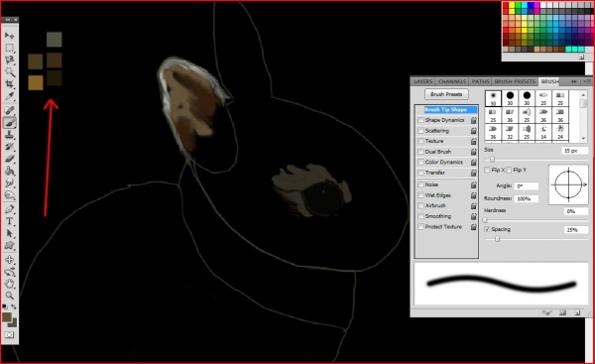
Task: Select the Move tool
Action: tap(10, 36)
